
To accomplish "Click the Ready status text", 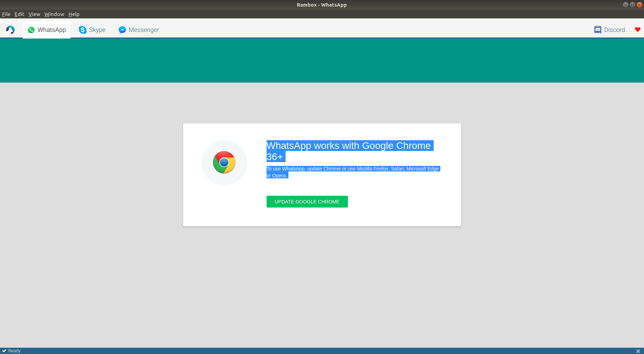I will (14, 351).
